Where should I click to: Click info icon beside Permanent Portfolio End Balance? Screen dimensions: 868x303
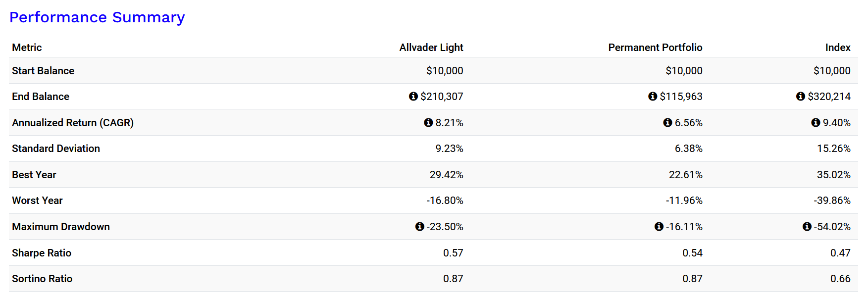(653, 97)
